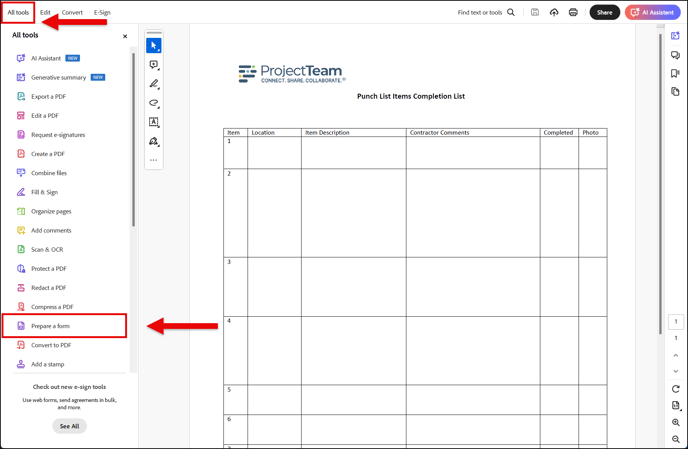This screenshot has width=688, height=449.
Task: Click the search magnifier icon
Action: coord(511,12)
